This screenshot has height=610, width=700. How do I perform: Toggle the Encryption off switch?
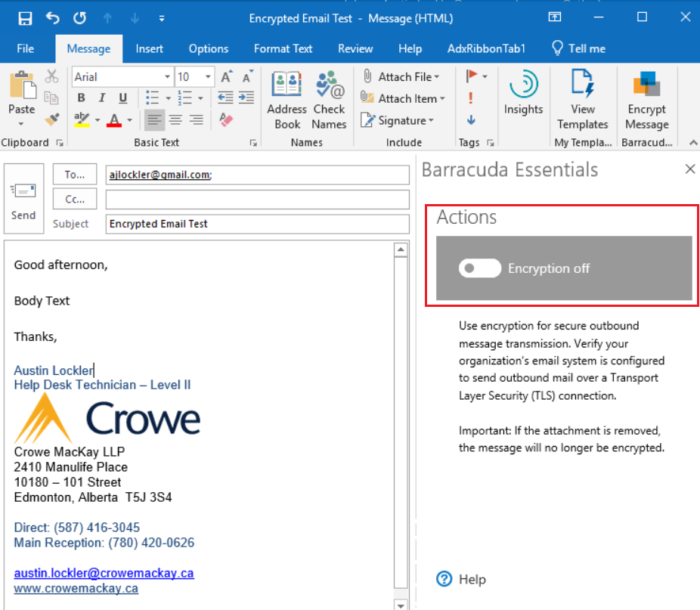point(480,268)
